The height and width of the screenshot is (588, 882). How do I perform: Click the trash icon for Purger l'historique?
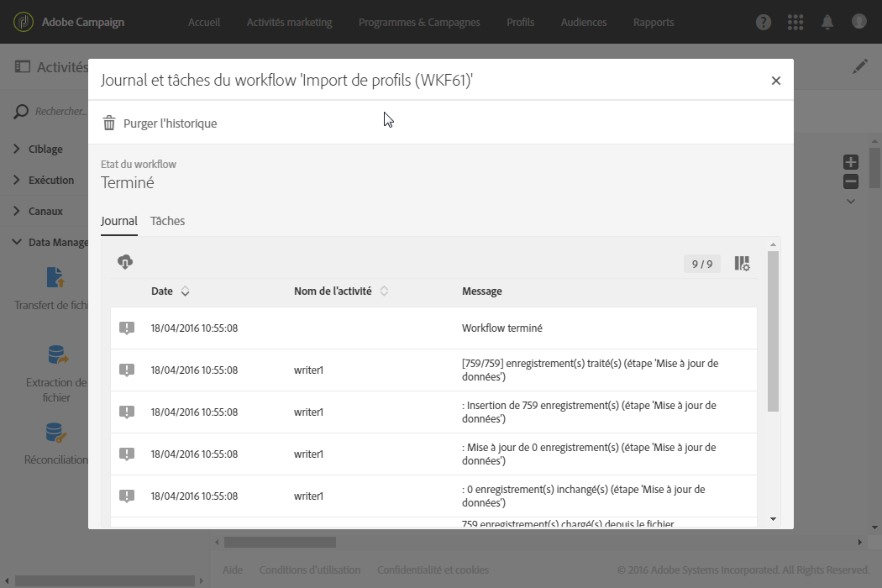pos(109,123)
